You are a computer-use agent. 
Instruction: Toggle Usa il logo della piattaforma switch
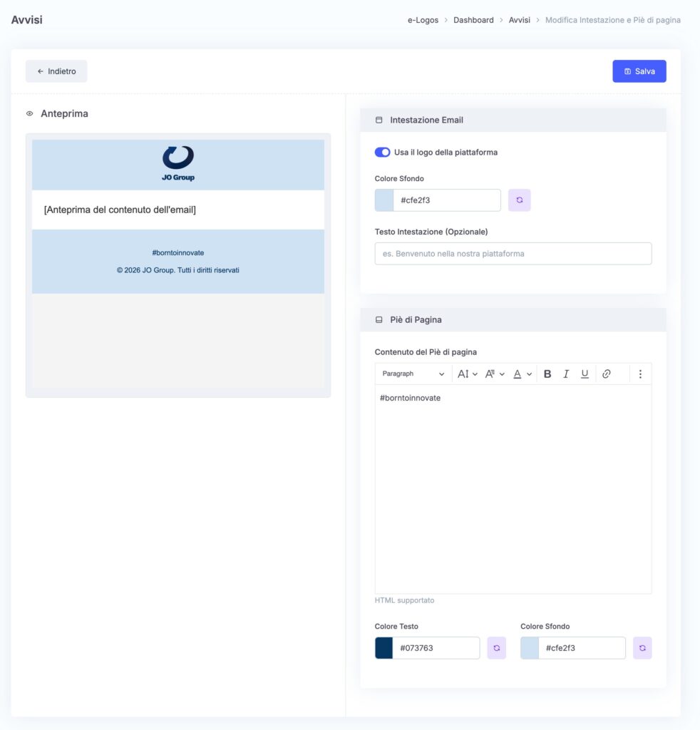(x=382, y=153)
